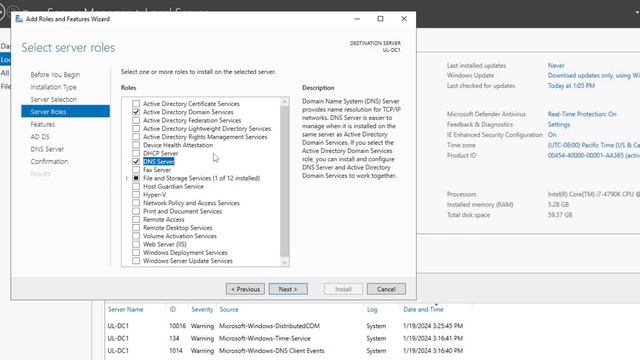This screenshot has width=640, height=360.
Task: Expand File and Storage Services node
Action: click(127, 178)
